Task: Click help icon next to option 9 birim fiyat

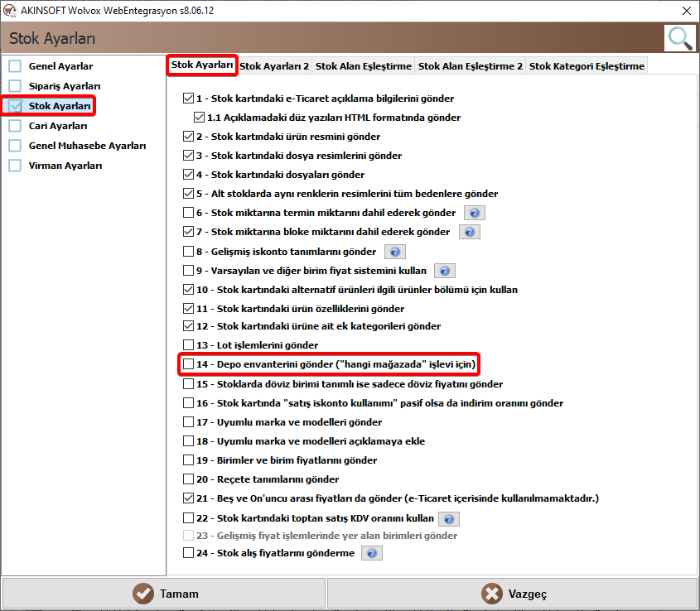Action: (x=445, y=271)
